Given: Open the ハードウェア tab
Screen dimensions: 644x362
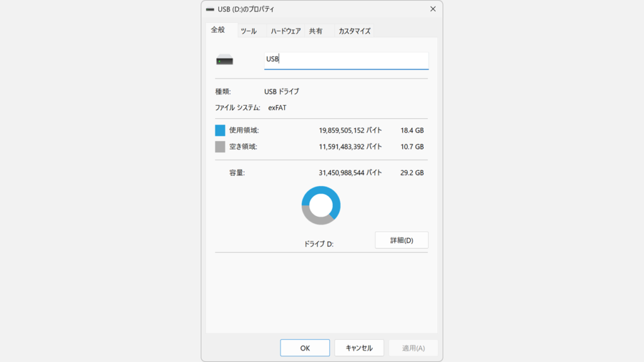Looking at the screenshot, I should tap(286, 31).
